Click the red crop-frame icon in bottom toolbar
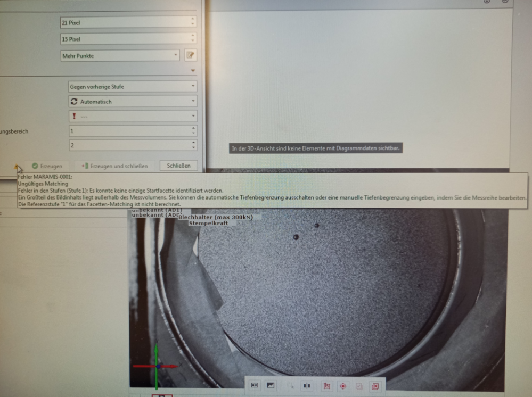Viewport: 532px width, 397px height. point(327,385)
